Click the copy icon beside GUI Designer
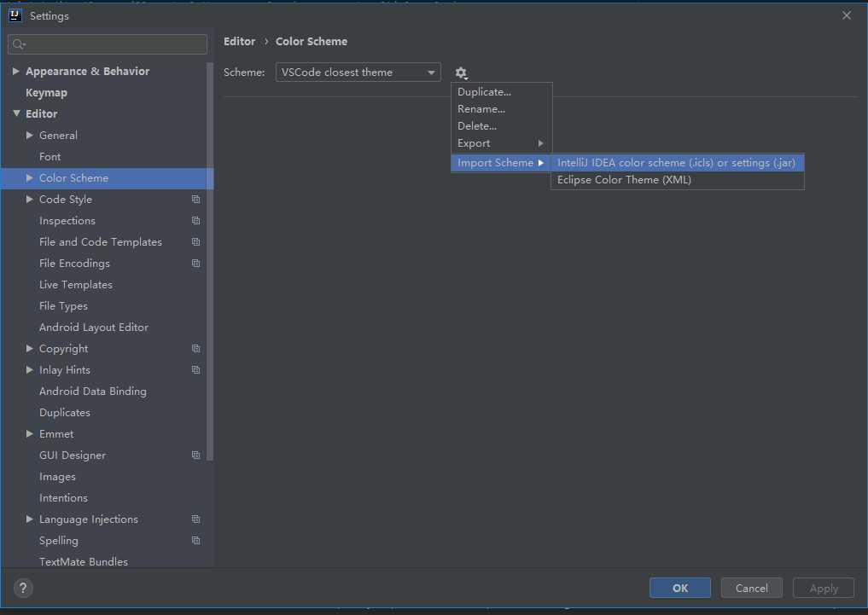This screenshot has width=868, height=615. (x=195, y=455)
